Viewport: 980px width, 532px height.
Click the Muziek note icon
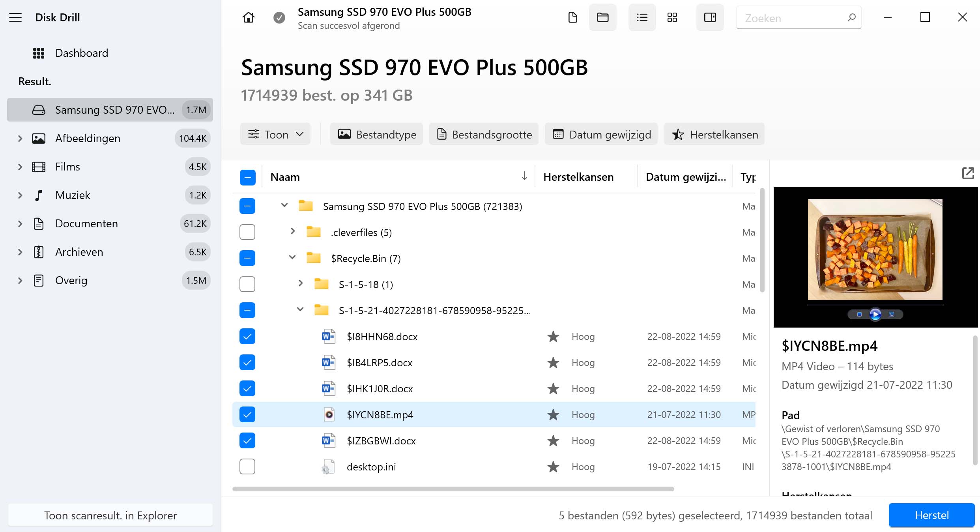tap(39, 195)
